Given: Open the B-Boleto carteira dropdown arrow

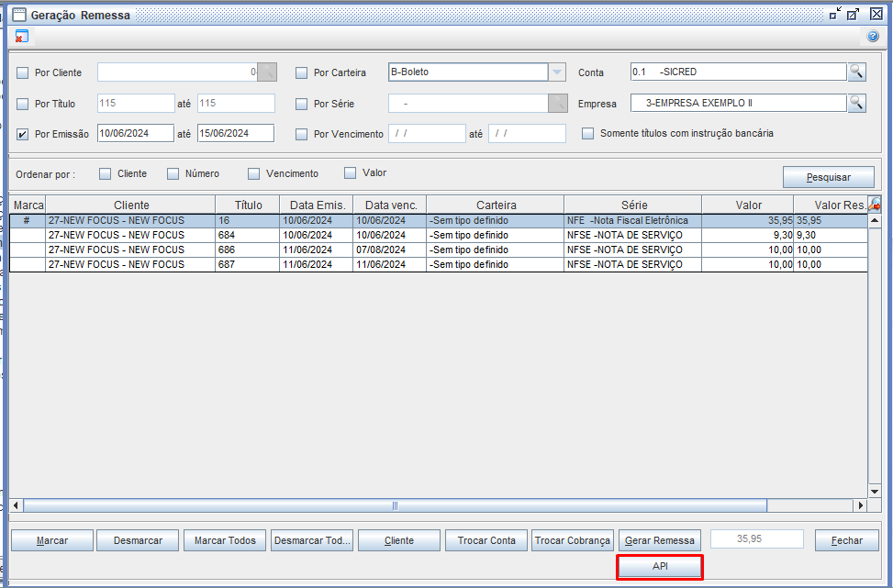Looking at the screenshot, I should coord(557,72).
